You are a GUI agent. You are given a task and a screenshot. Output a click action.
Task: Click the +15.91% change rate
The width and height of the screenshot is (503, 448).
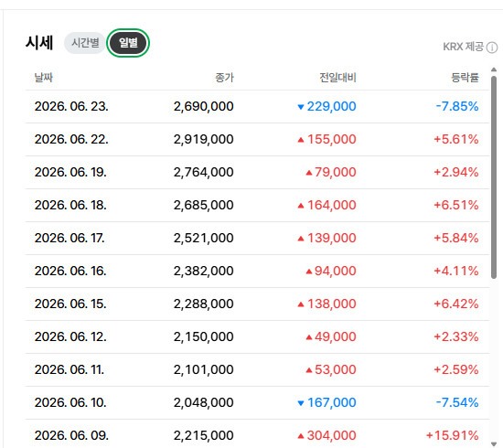tap(453, 435)
